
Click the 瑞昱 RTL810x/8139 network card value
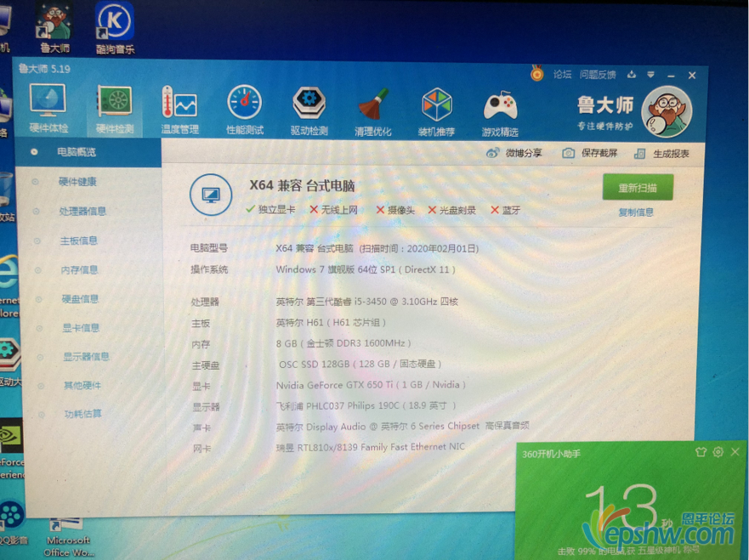tap(370, 447)
